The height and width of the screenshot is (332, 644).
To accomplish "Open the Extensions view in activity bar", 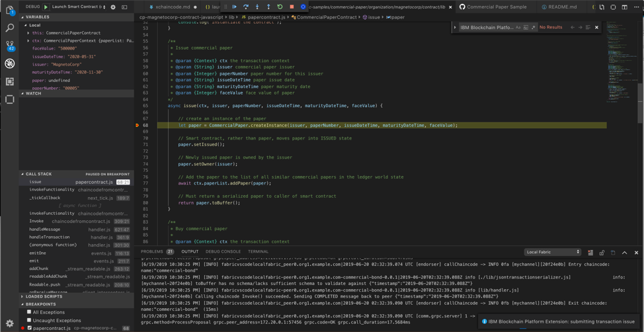I will (9, 81).
